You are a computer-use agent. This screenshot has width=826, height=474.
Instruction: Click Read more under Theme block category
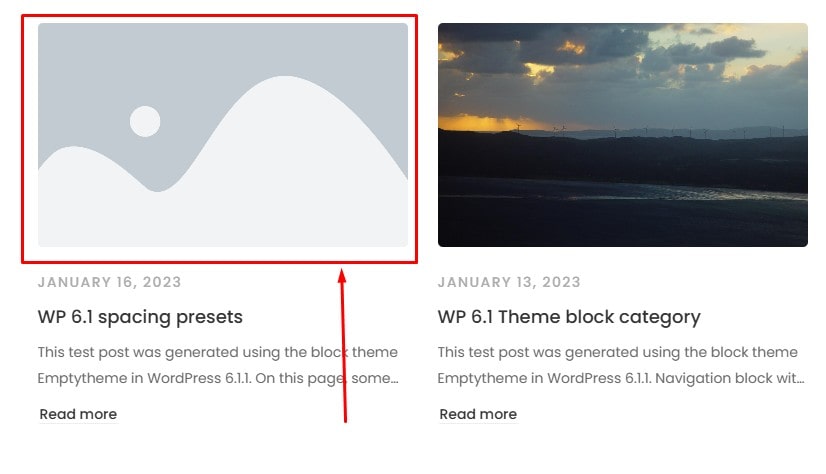(478, 414)
